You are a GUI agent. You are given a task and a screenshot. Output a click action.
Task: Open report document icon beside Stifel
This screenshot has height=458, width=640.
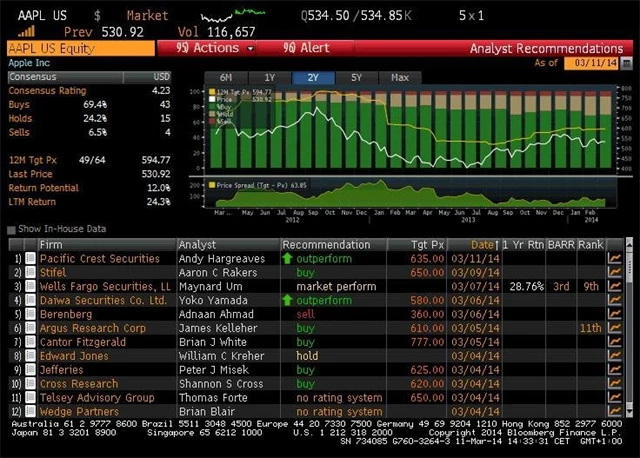click(29, 273)
